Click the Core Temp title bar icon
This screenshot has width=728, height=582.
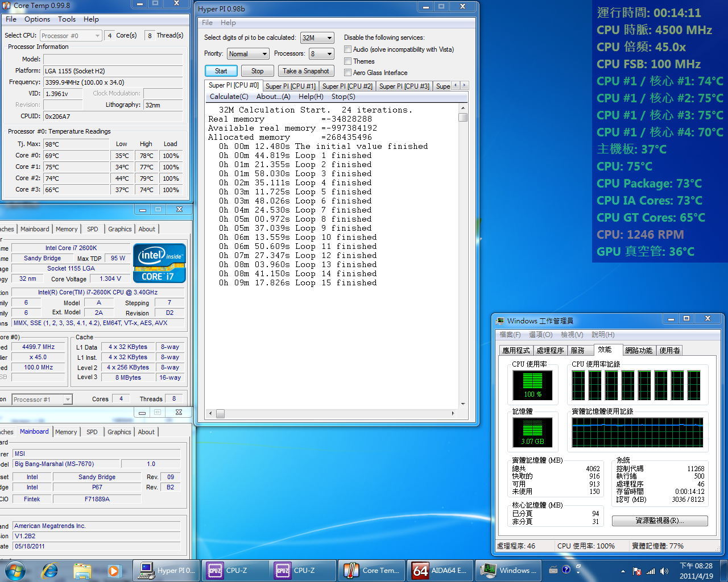(x=6, y=5)
